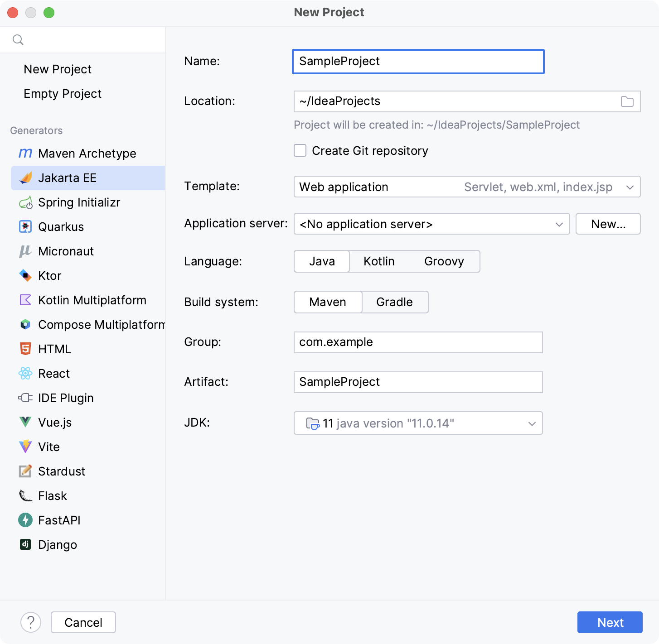Screen dimensions: 659x644
Task: Click the search magnifier icon
Action: (x=18, y=40)
